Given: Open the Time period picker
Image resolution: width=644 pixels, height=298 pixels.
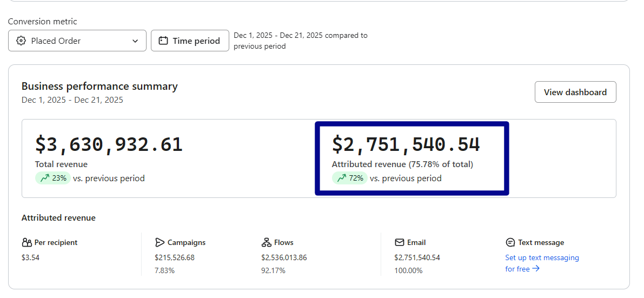Looking at the screenshot, I should tap(190, 41).
